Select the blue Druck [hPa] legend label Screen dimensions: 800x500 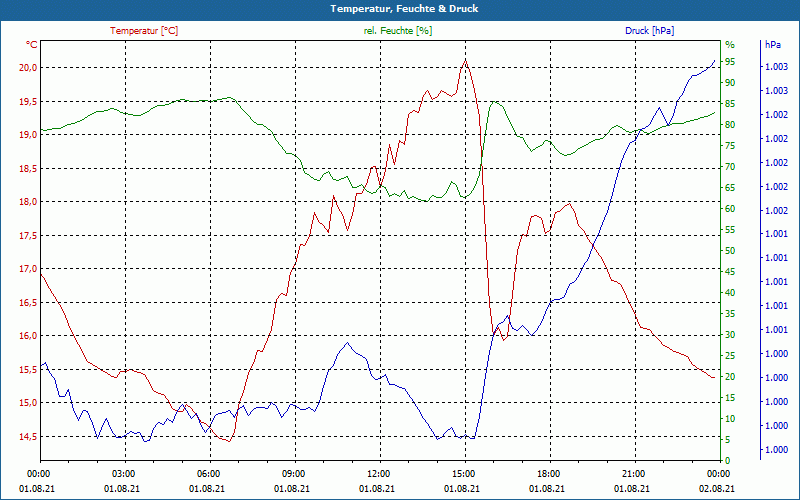pos(649,31)
